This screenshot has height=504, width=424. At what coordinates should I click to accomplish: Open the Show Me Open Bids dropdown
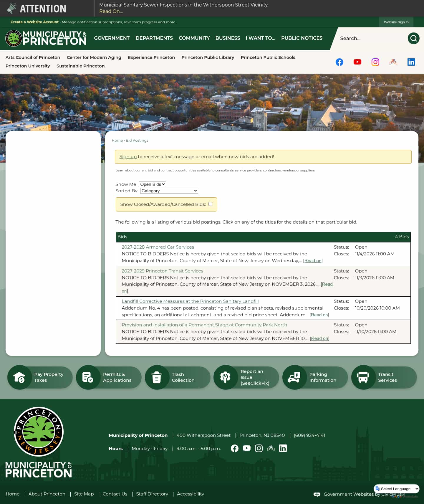(x=152, y=184)
